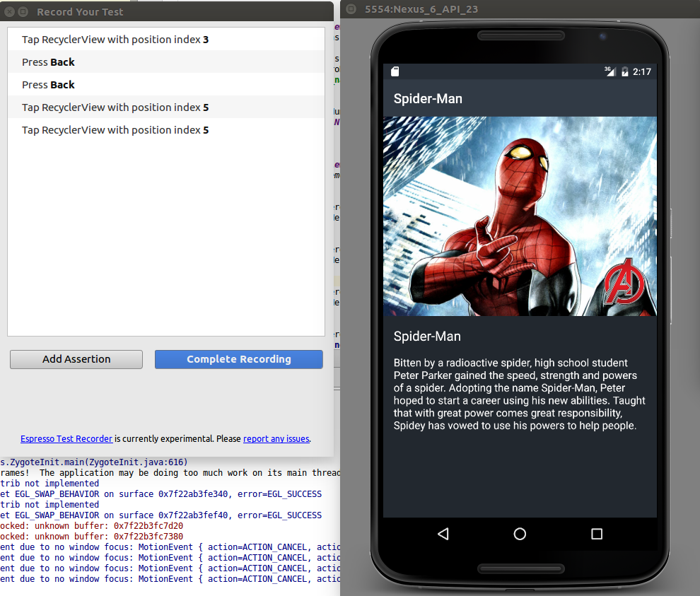Tap the Android Back navigation button
Screen dimensions: 700x596
443,534
